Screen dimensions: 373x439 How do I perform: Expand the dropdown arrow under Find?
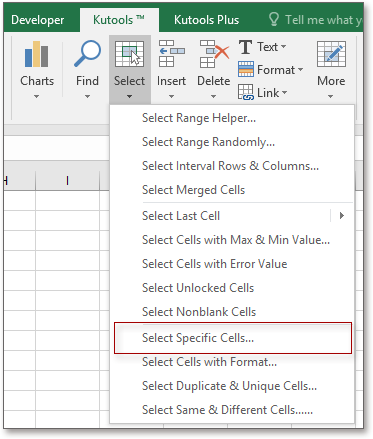(x=87, y=96)
